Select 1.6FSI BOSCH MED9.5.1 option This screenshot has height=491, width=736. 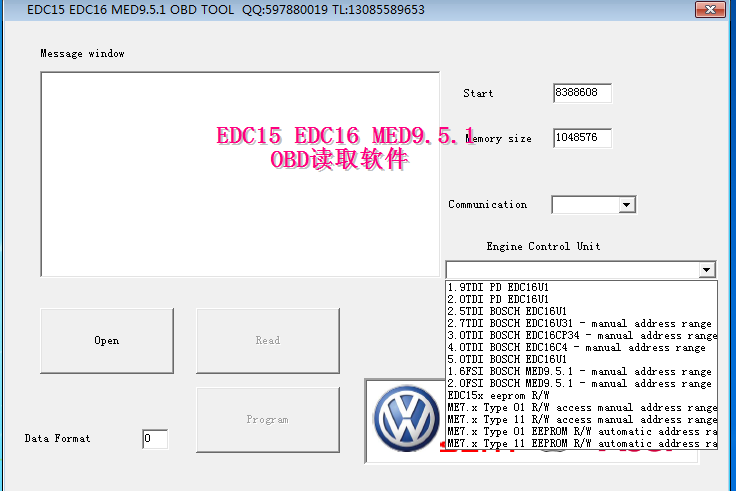pos(581,372)
